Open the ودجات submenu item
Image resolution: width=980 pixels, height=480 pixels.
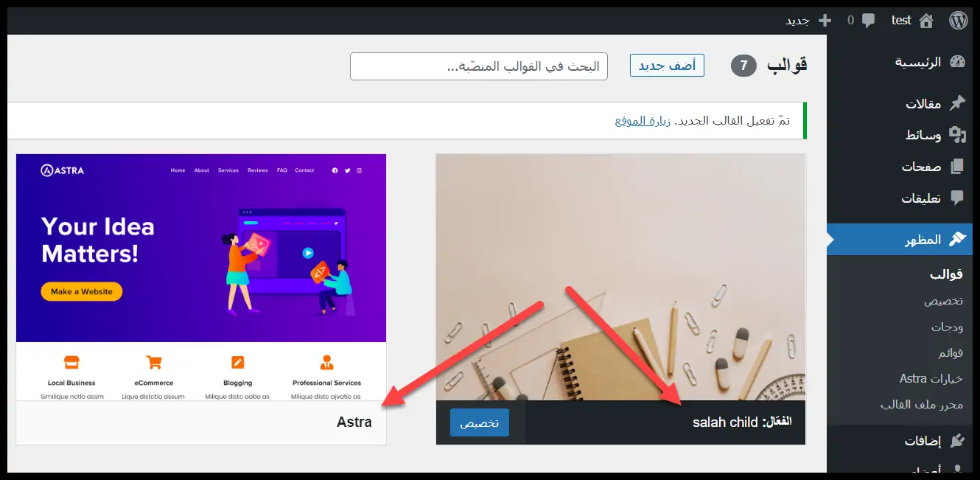tap(947, 327)
